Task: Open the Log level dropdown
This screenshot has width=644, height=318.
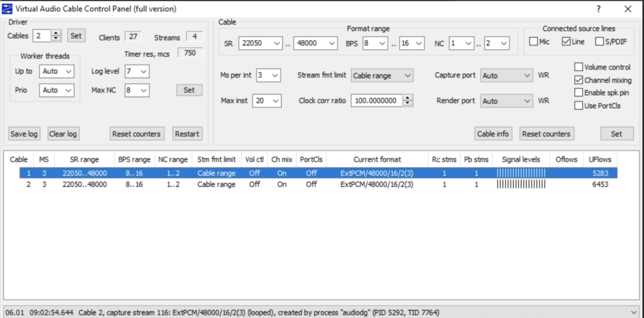Action: [x=136, y=71]
